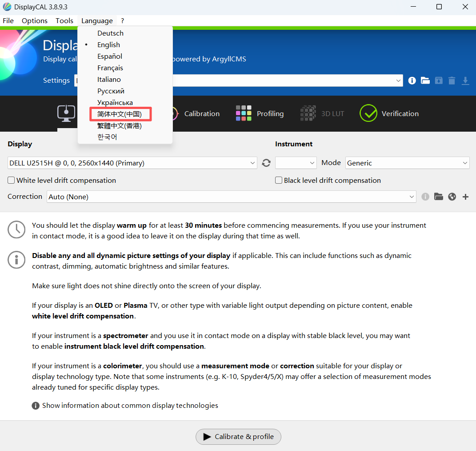Open the Mode dropdown showing Generic

(407, 163)
